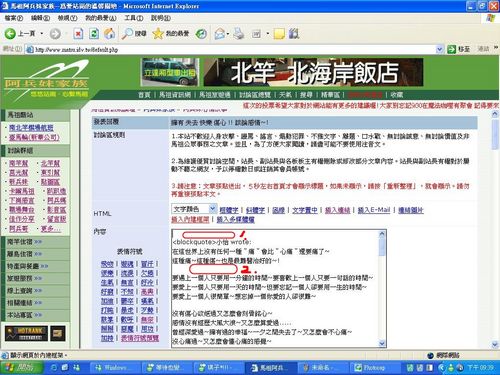Open the Favorites menu in menubar
The height and width of the screenshot is (375, 500).
click(101, 18)
